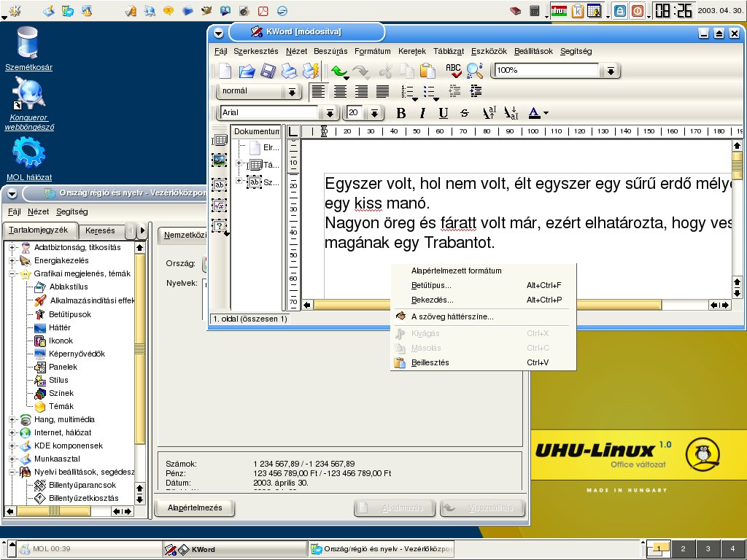Choose Betűtípus... from the context menu
747x560 pixels.
[431, 285]
